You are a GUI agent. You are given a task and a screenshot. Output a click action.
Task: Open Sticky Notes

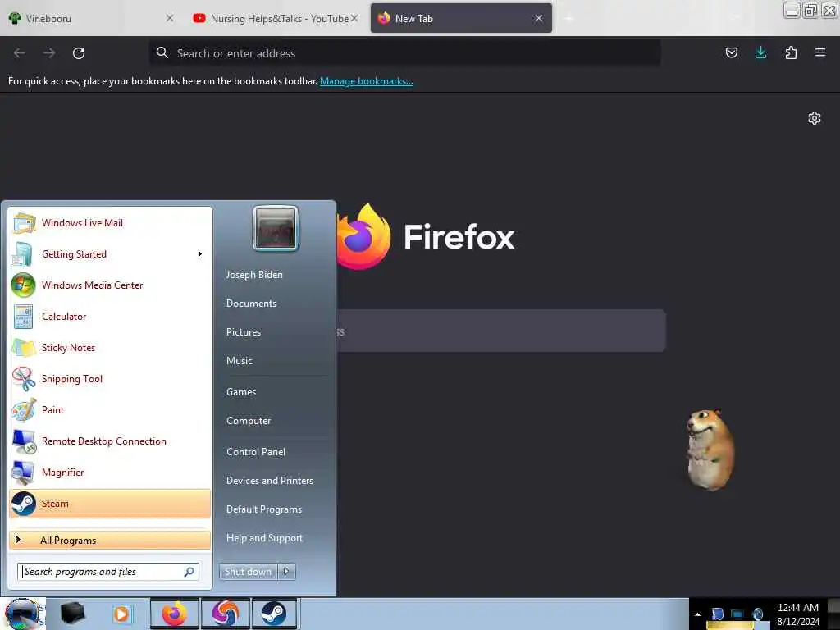110,347
